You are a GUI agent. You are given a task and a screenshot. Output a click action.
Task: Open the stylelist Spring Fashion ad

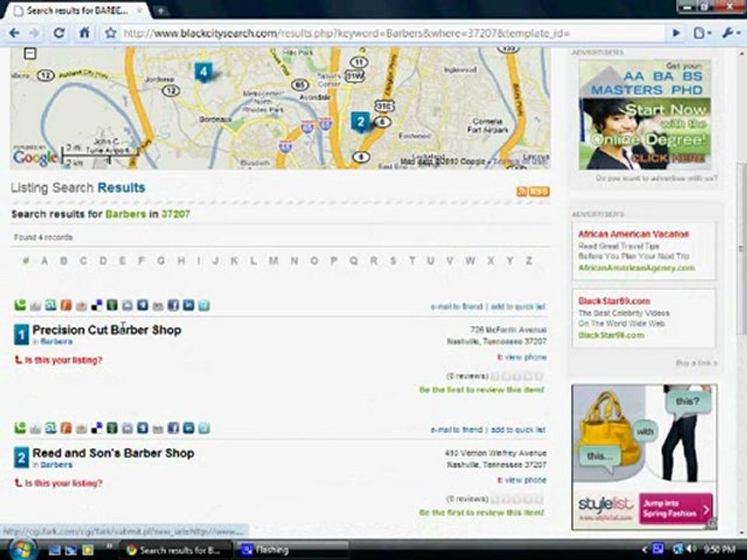pos(644,457)
